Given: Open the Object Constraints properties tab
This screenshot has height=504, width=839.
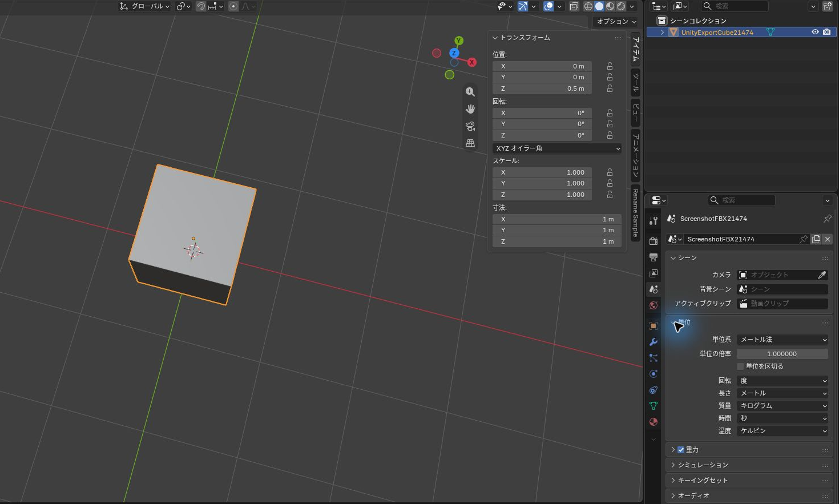Looking at the screenshot, I should [x=654, y=390].
